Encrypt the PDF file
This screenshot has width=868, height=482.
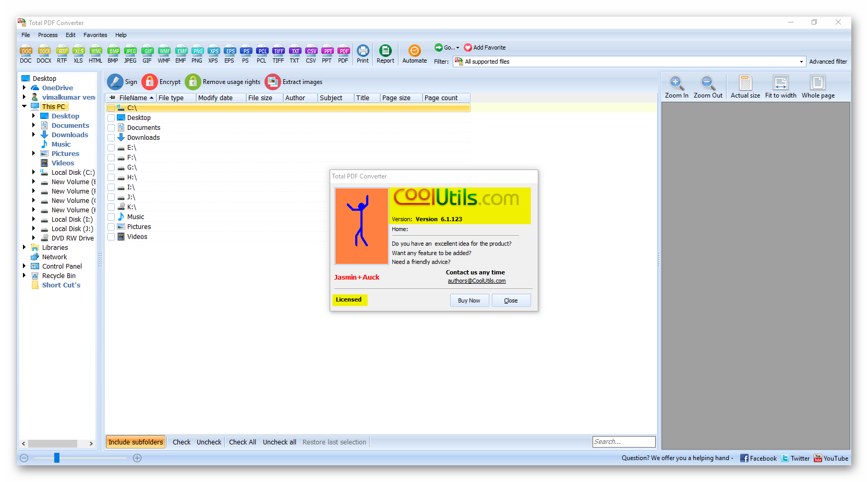(161, 82)
